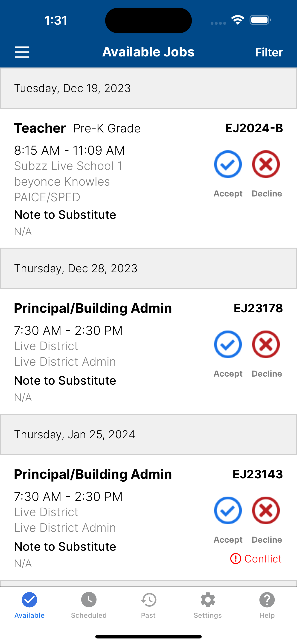The height and width of the screenshot is (644, 297).
Task: View the Conflict warning on EJ23143
Action: (256, 559)
